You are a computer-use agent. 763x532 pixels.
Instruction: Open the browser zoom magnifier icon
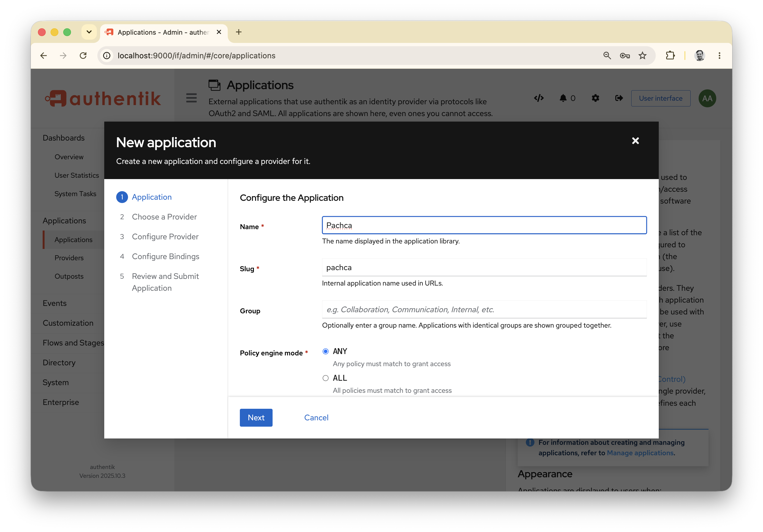coord(607,56)
